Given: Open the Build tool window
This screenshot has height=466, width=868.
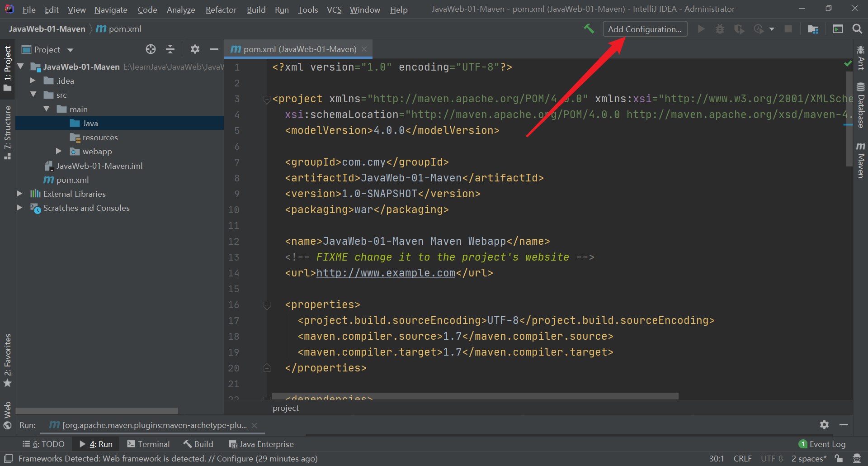Looking at the screenshot, I should 198,444.
